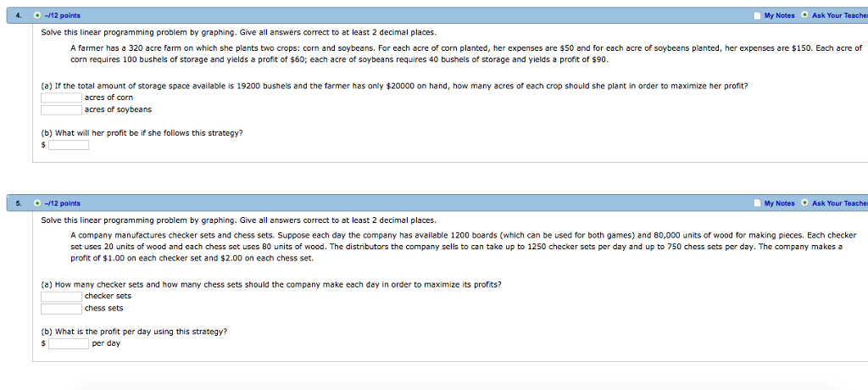This screenshot has height=390, width=868.
Task: Expand question 5 points details with plus icon
Action: point(37,203)
